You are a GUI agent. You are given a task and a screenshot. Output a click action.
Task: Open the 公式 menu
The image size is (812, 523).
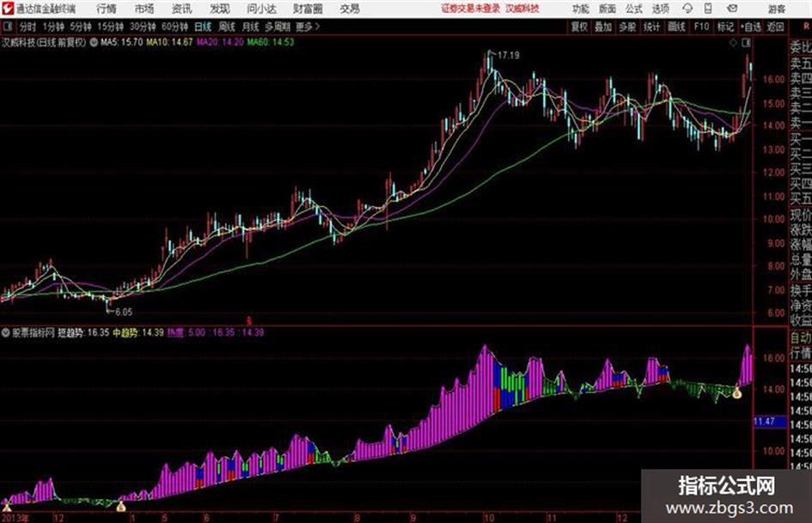coord(634,9)
